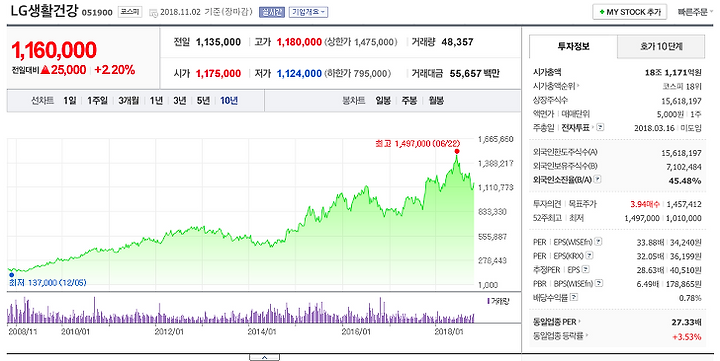Select the 10년 line chart period
The image size is (720, 361).
(229, 101)
